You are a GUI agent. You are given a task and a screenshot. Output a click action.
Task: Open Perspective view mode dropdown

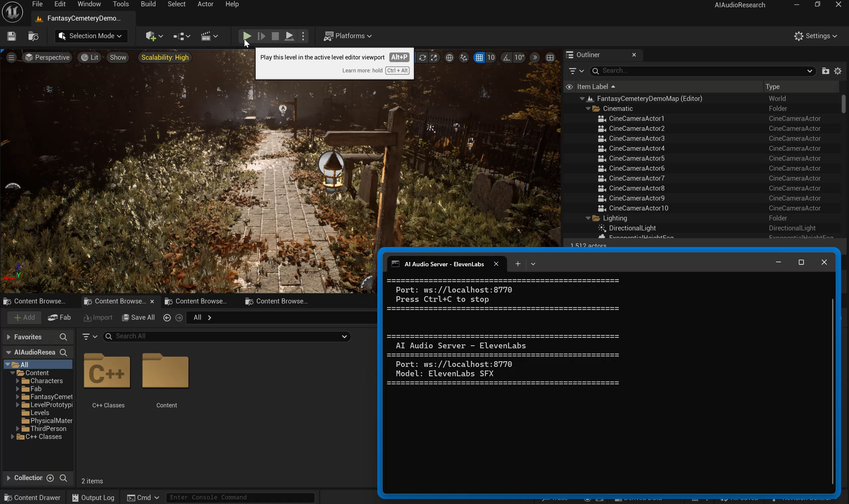(x=47, y=57)
